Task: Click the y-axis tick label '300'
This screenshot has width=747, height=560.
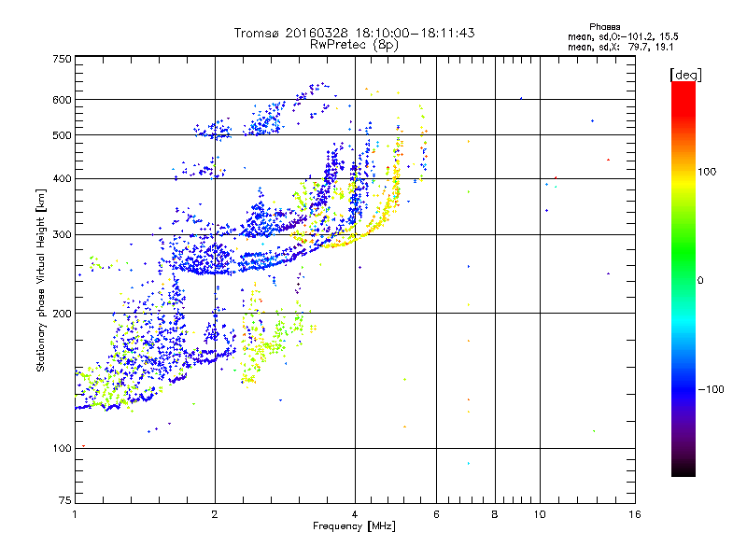Action: (x=62, y=235)
